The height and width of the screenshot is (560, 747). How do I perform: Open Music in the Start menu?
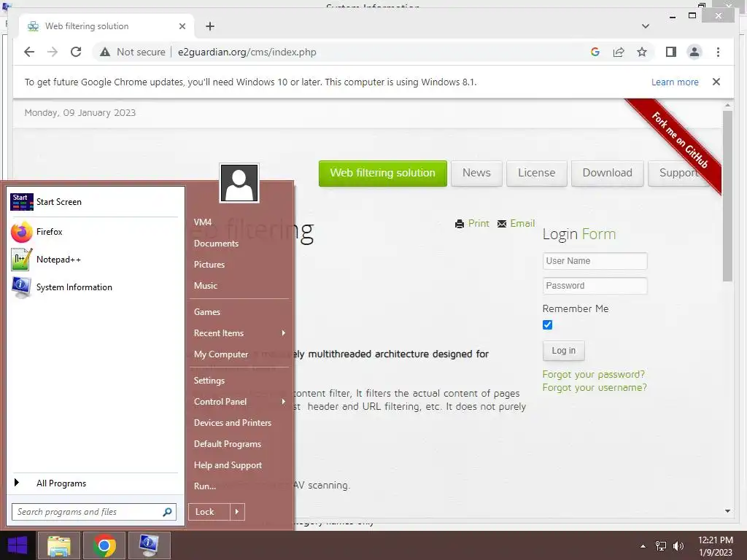[205, 286]
